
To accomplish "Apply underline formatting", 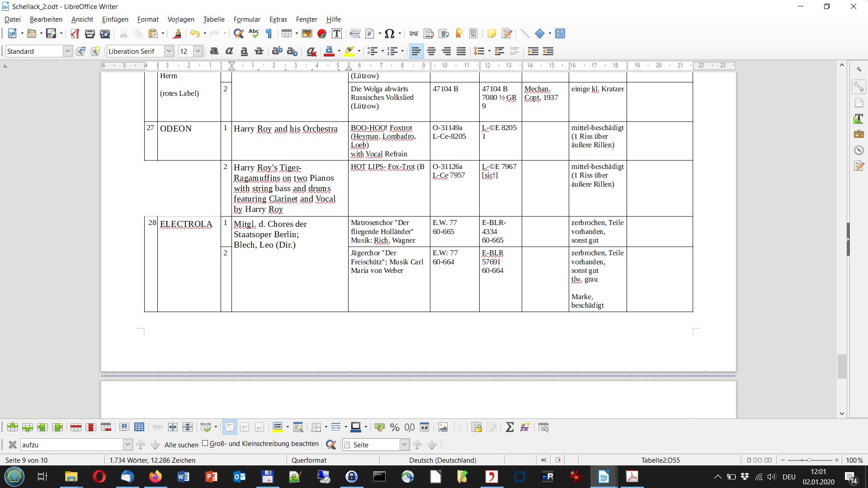I will (244, 51).
